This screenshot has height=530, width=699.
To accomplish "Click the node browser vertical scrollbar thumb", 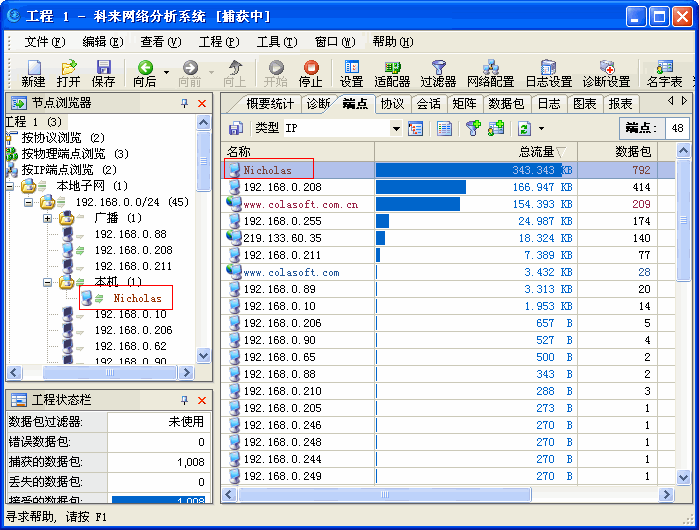I will (x=204, y=161).
